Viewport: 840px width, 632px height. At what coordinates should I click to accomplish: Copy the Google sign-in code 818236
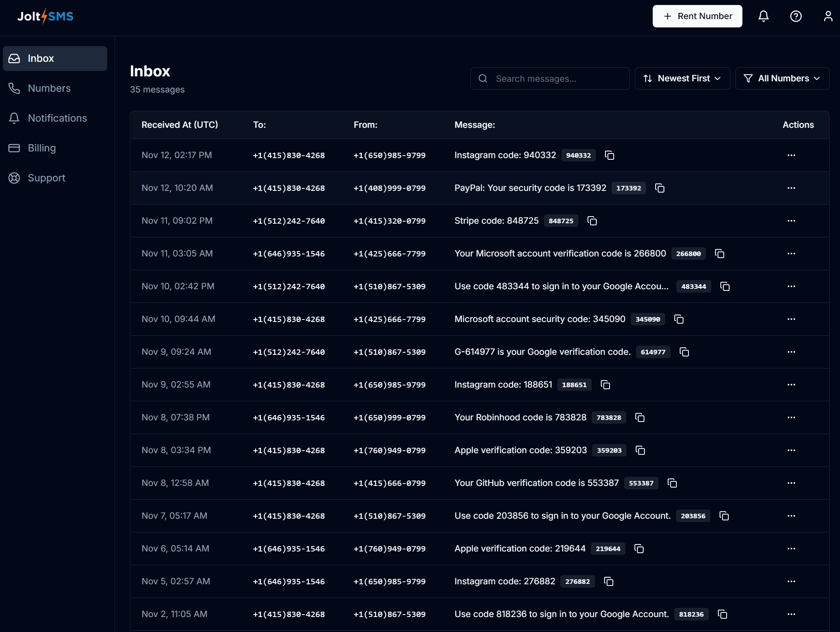coord(722,614)
